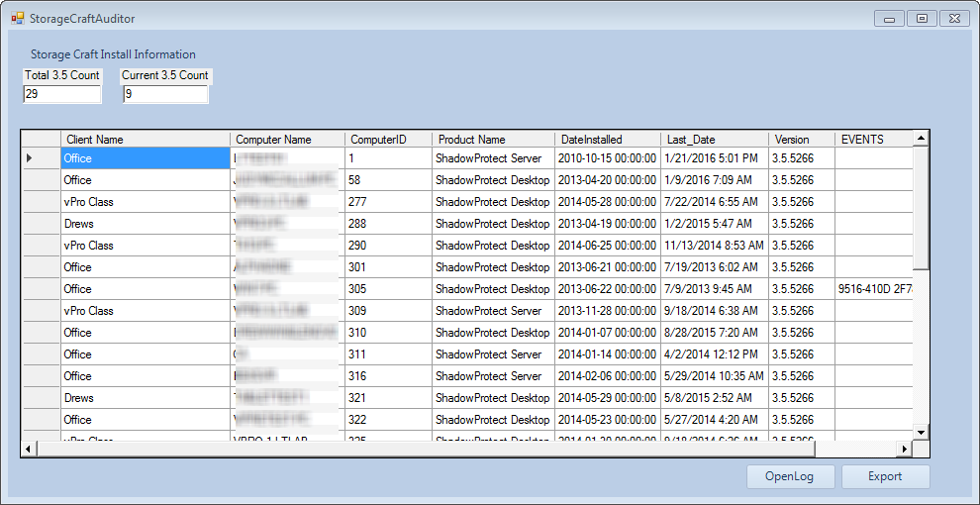Sort by ComputerID column header
Screen dimensions: 980x505
(388, 140)
